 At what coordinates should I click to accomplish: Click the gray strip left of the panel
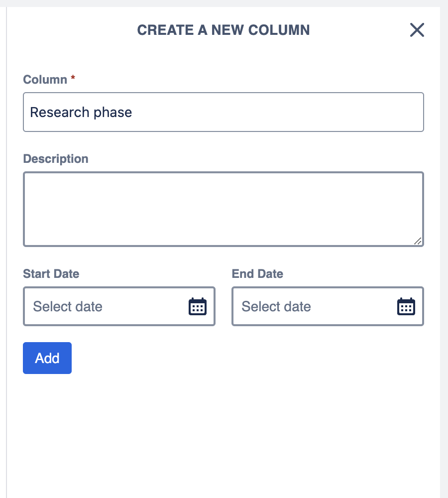[x=3, y=249]
